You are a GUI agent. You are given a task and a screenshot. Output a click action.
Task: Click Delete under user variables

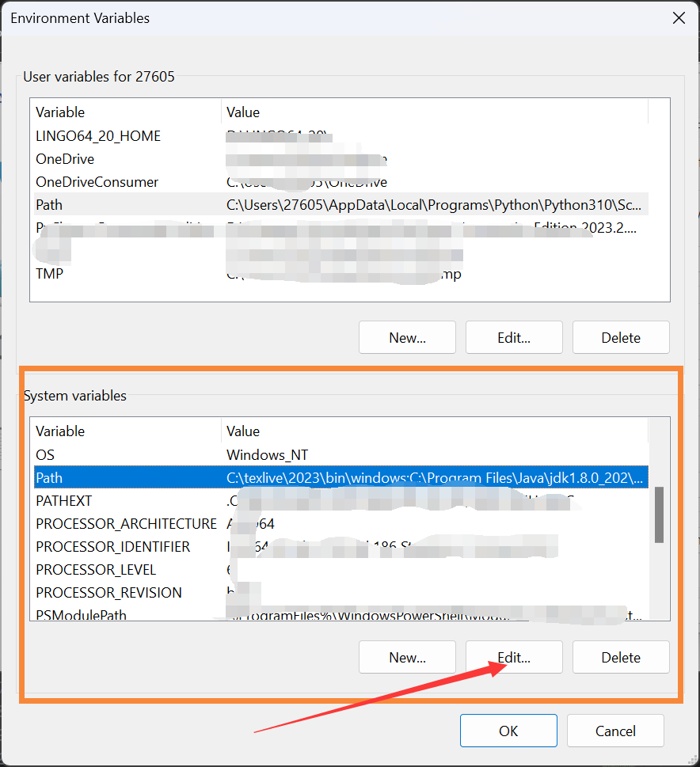621,337
